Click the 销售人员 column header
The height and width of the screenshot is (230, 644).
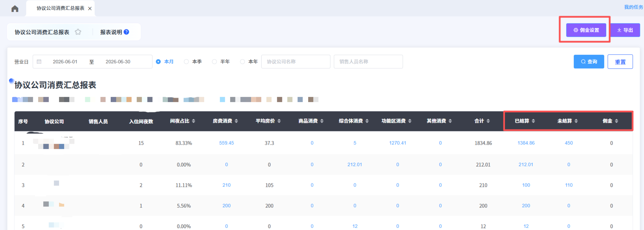coord(98,121)
